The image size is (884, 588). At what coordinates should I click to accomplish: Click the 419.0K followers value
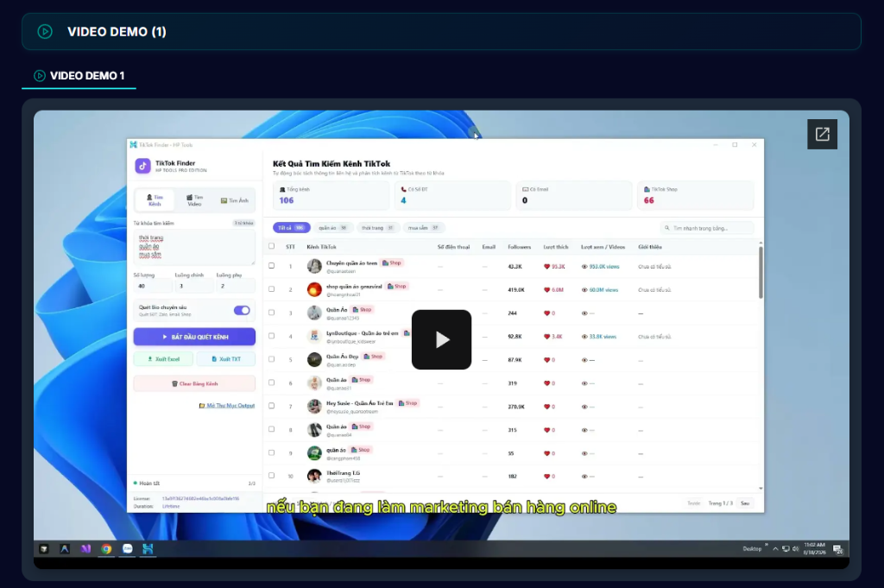pyautogui.click(x=516, y=290)
